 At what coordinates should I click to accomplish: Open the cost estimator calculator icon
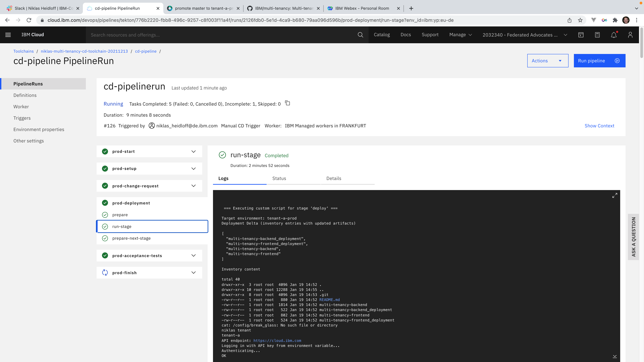pyautogui.click(x=597, y=35)
